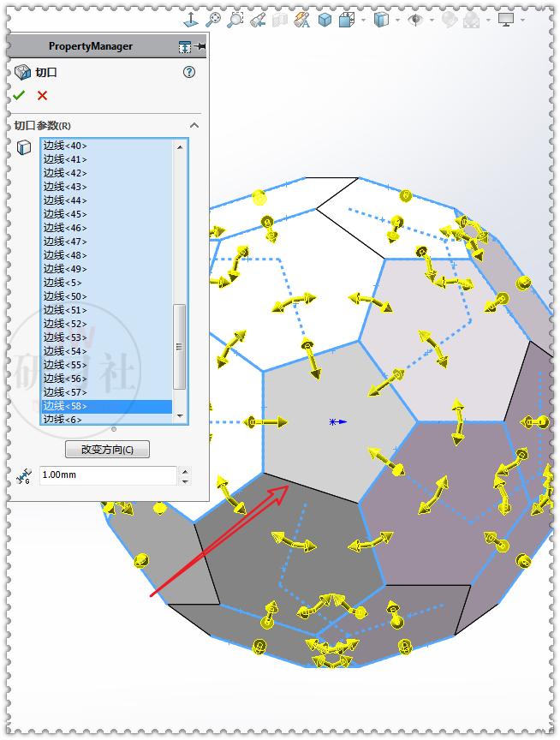Confirm with the green check mark

(x=19, y=96)
